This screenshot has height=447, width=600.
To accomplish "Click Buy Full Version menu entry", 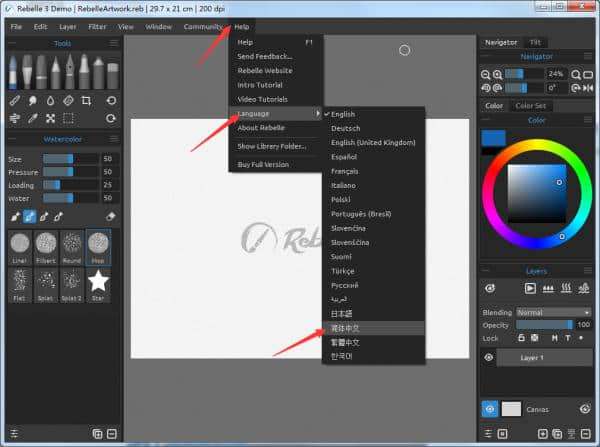I will [264, 163].
